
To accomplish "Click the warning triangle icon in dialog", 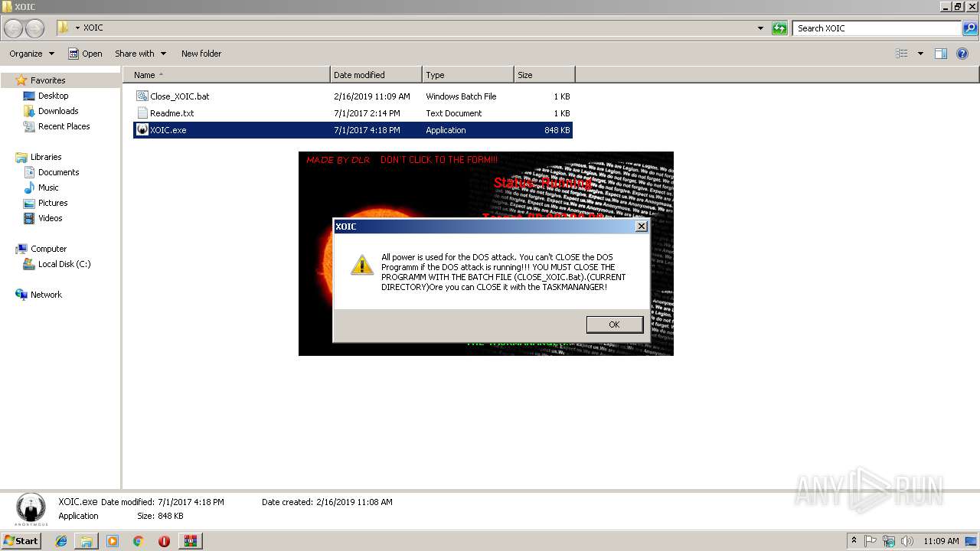I will [x=361, y=264].
